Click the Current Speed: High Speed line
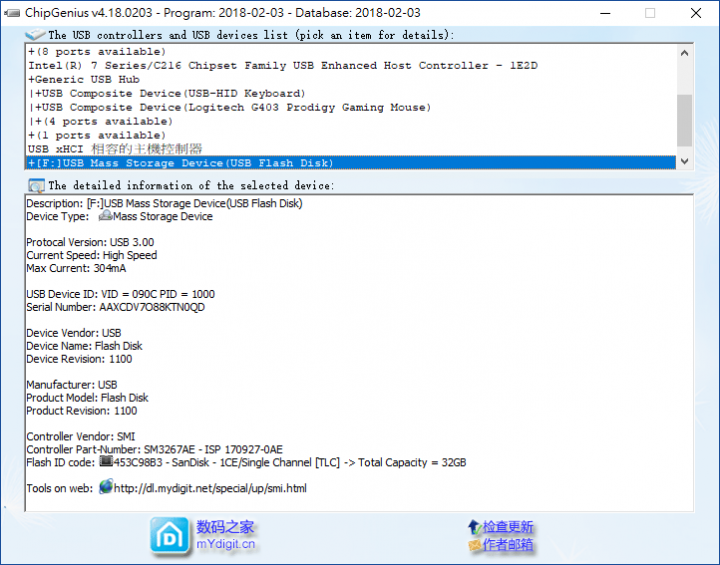This screenshot has width=720, height=565. (x=91, y=255)
